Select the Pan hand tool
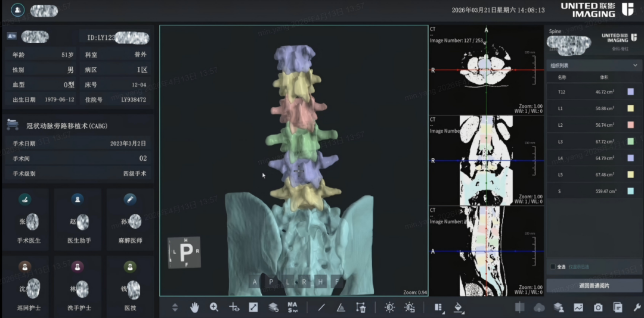The width and height of the screenshot is (644, 318). (x=194, y=307)
